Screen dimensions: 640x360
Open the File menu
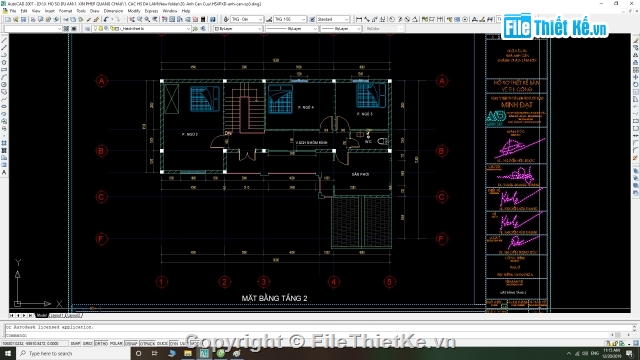[x=13, y=11]
